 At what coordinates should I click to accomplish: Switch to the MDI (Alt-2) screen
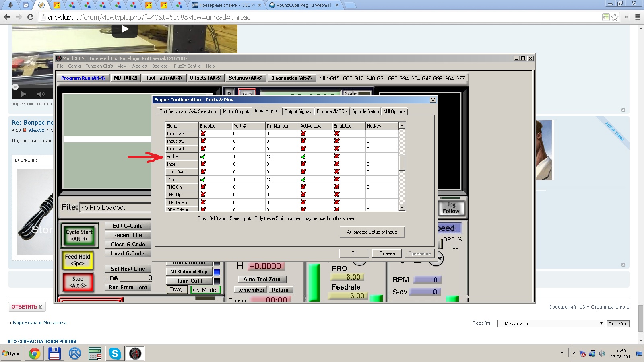[126, 78]
